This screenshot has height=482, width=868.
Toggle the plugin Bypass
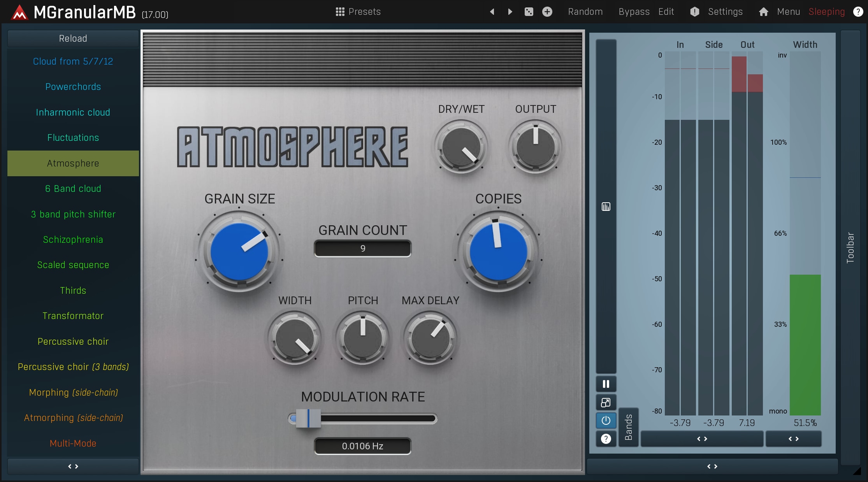point(634,12)
